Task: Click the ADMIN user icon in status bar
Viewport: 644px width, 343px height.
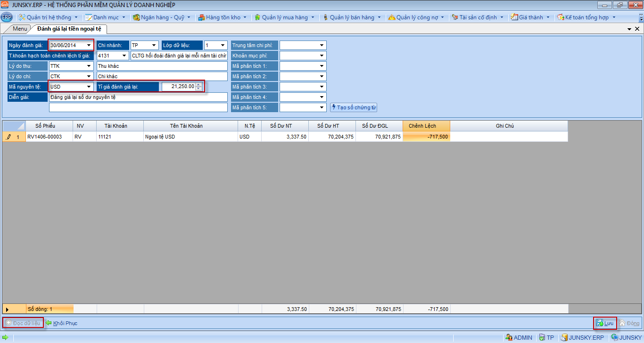Action: [x=509, y=337]
